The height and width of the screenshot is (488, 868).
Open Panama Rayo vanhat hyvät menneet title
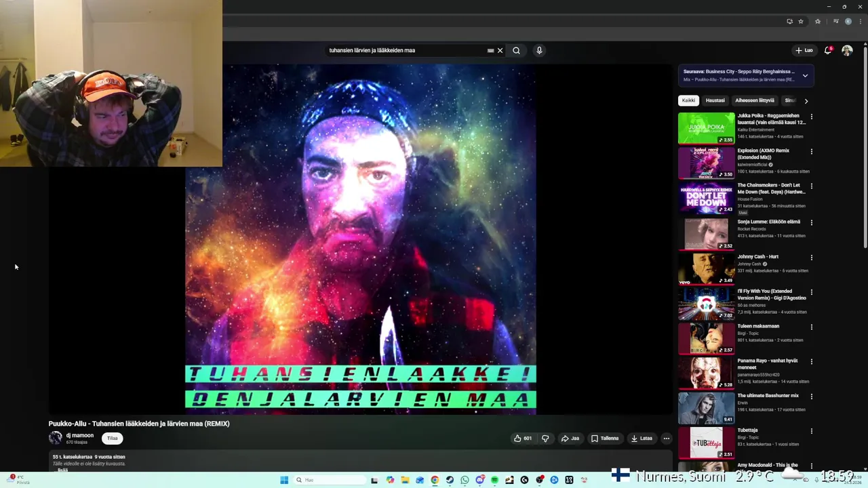768,364
